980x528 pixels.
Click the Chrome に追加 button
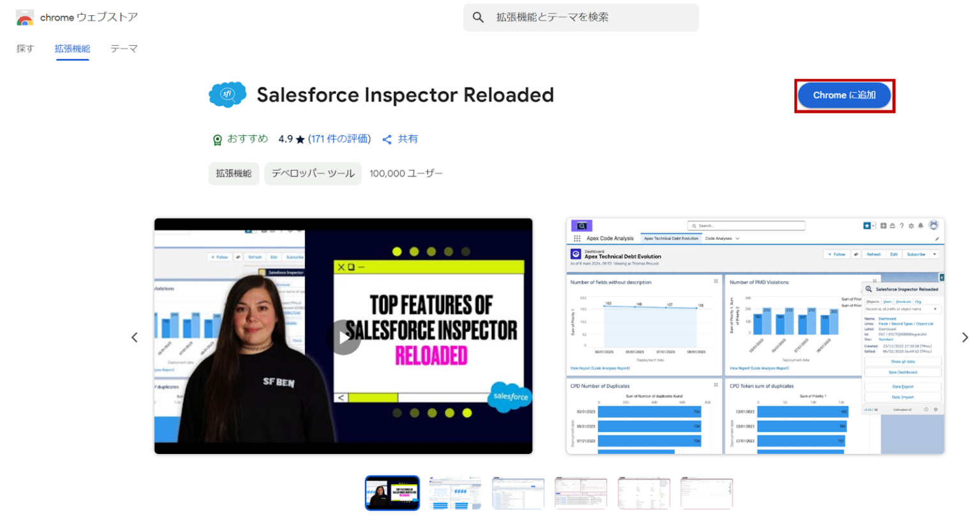coord(844,95)
